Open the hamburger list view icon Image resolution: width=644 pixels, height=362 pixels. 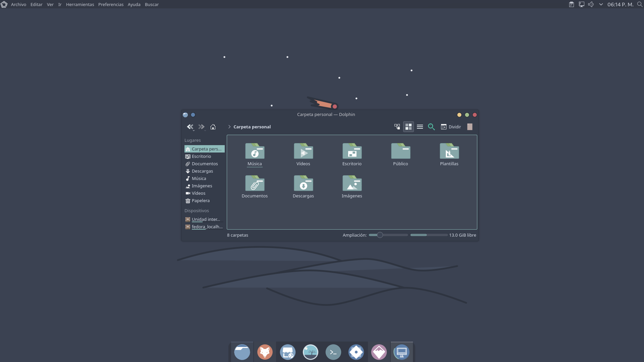(x=420, y=127)
